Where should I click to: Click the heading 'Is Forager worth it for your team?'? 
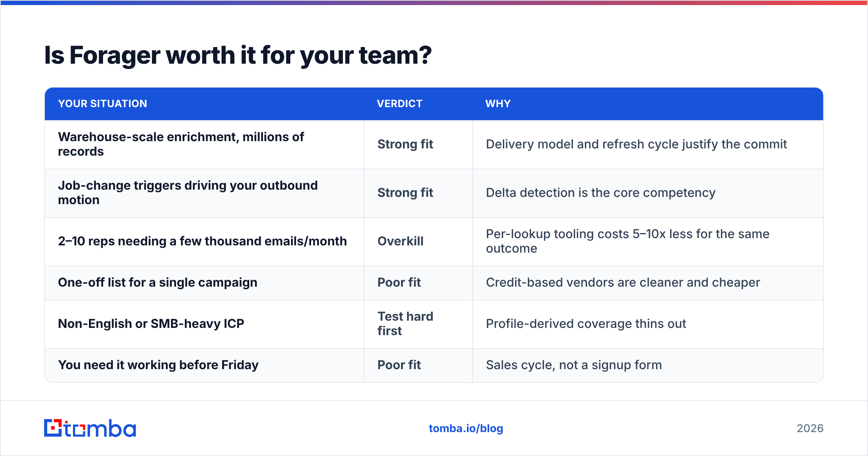click(238, 55)
